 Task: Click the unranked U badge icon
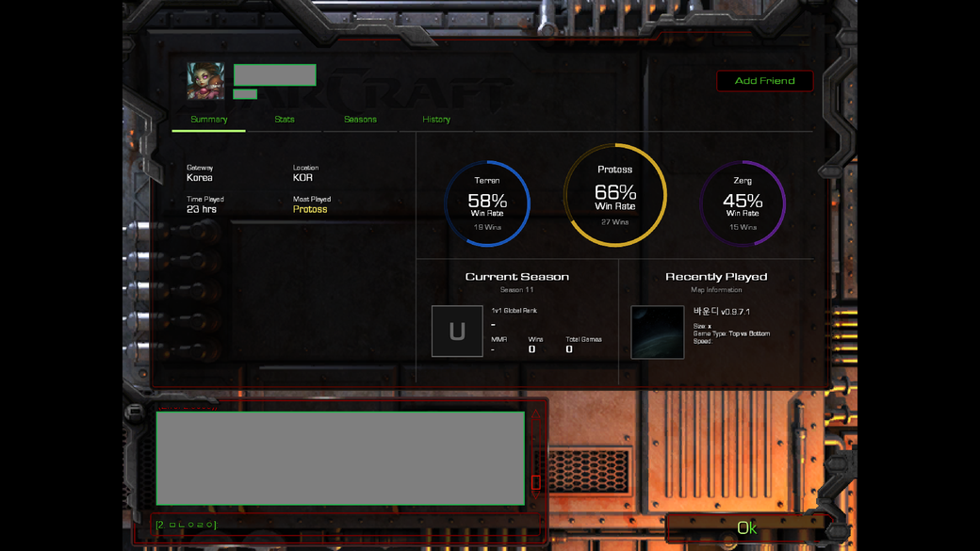coord(457,332)
